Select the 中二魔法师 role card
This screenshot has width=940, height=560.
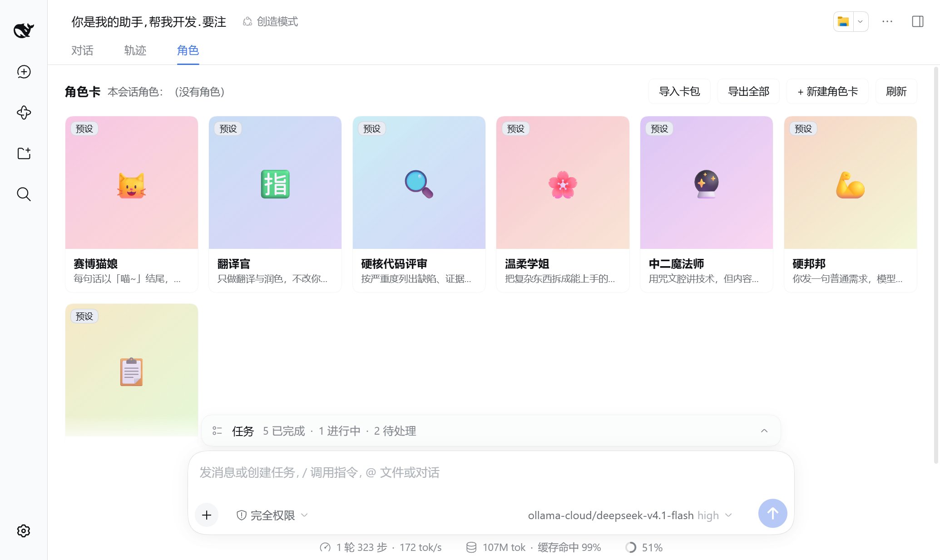[x=707, y=204]
